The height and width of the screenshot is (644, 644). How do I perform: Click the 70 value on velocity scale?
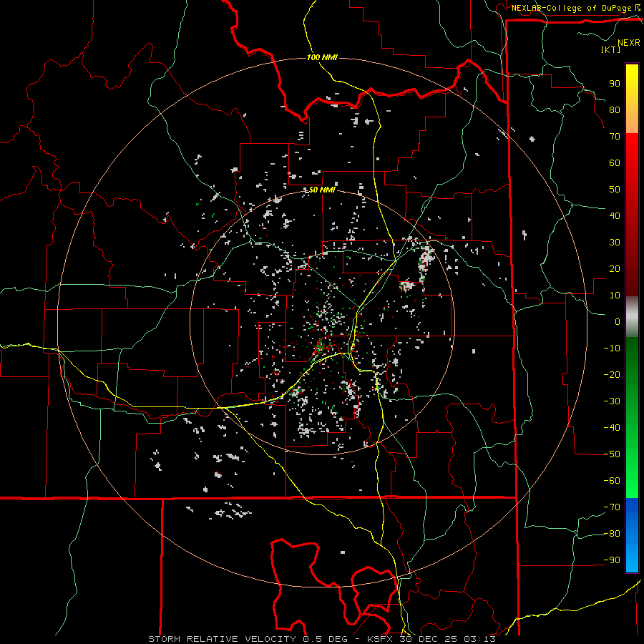point(615,137)
